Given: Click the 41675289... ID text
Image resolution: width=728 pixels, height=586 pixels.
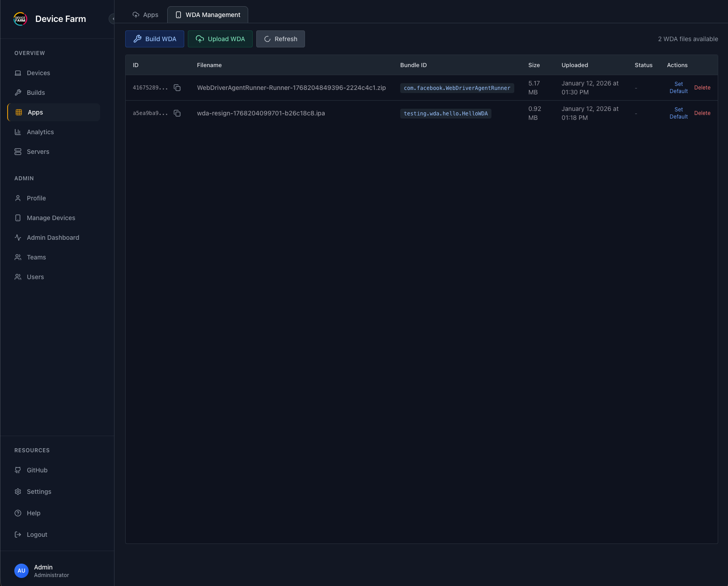Looking at the screenshot, I should [150, 88].
